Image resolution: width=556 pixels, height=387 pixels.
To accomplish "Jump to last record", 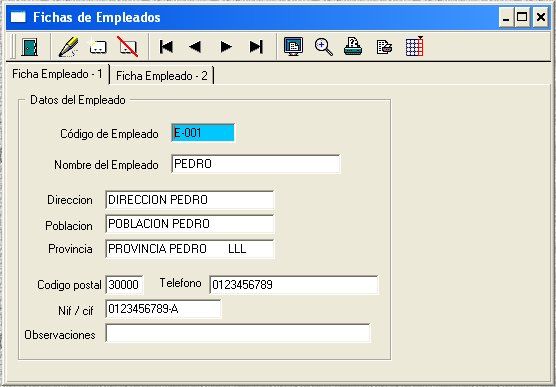I will click(256, 47).
